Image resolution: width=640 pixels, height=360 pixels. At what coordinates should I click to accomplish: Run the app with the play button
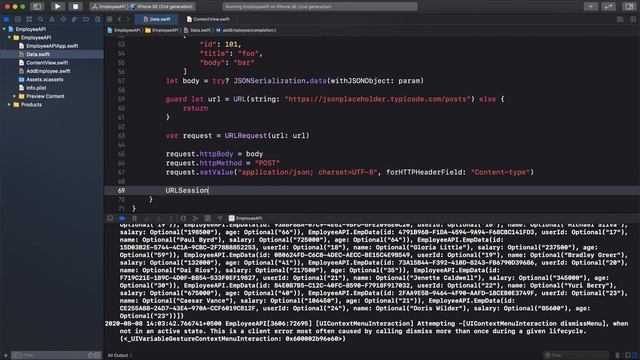point(58,7)
